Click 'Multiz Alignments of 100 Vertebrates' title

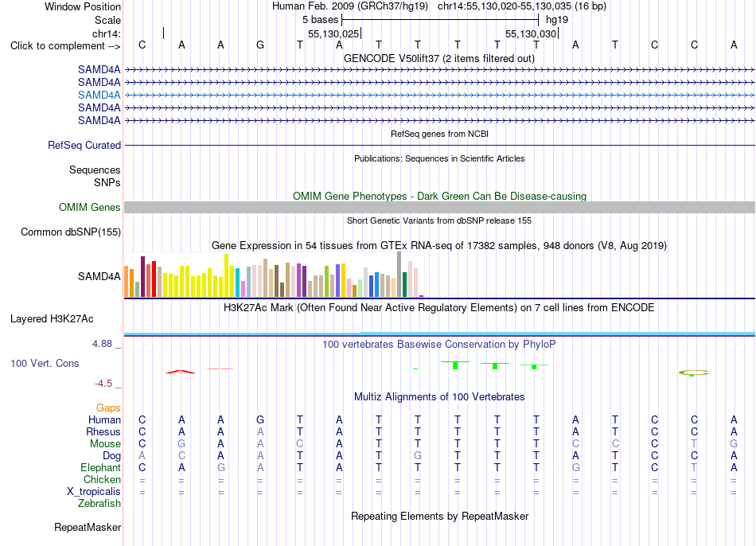(x=439, y=397)
